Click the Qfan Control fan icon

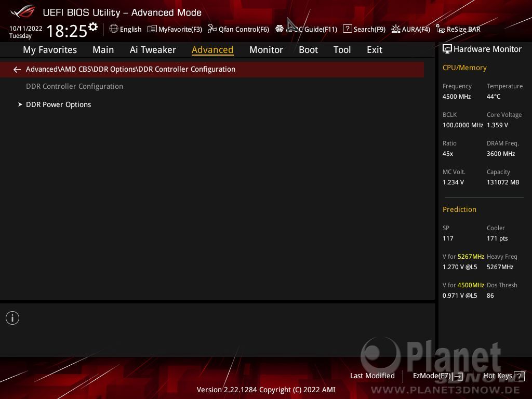[212, 29]
